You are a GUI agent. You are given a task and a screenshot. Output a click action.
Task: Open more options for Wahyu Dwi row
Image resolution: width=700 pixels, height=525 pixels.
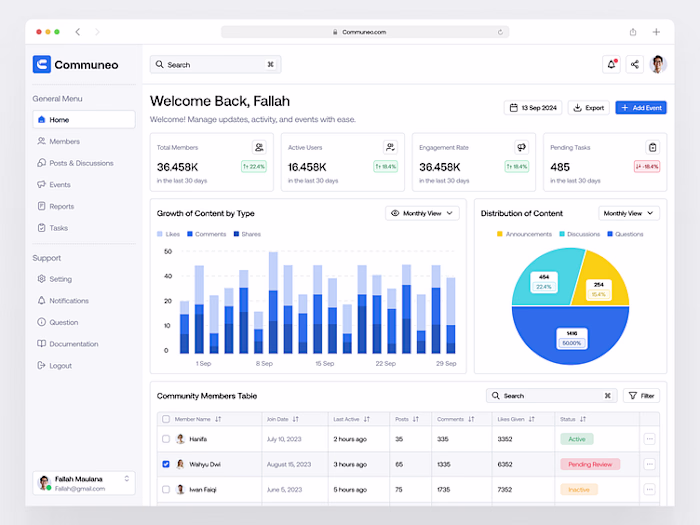650,464
